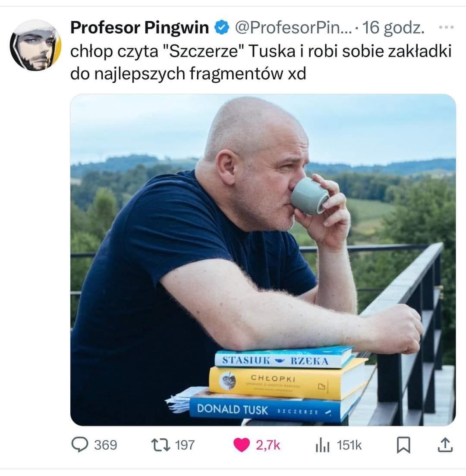Toggle the bookmark icon for this post

403,445
